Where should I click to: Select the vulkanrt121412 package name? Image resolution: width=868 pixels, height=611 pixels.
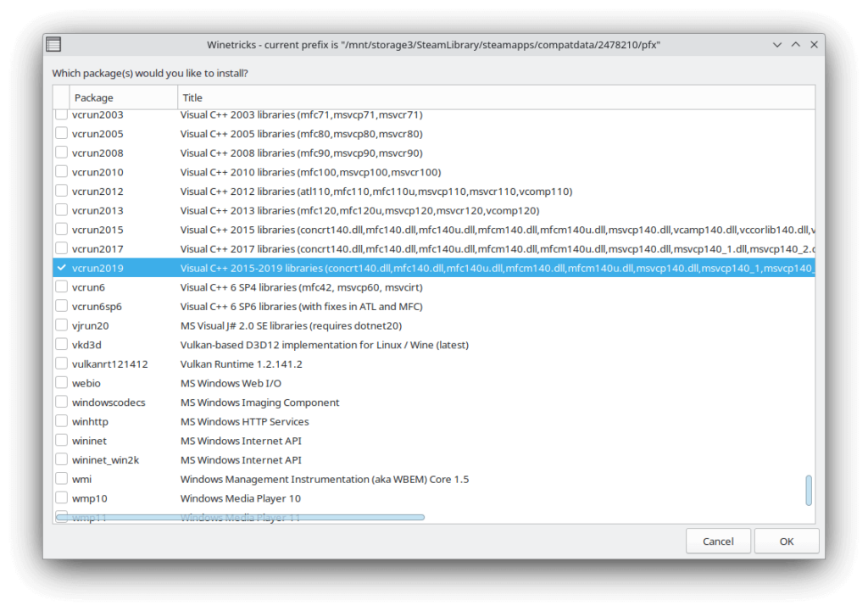(109, 364)
